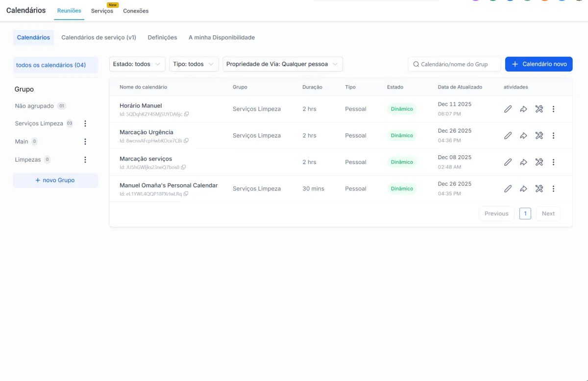588x381 pixels.
Task: Edit the Marcação serviços calendar with pencil icon
Action: coord(508,162)
